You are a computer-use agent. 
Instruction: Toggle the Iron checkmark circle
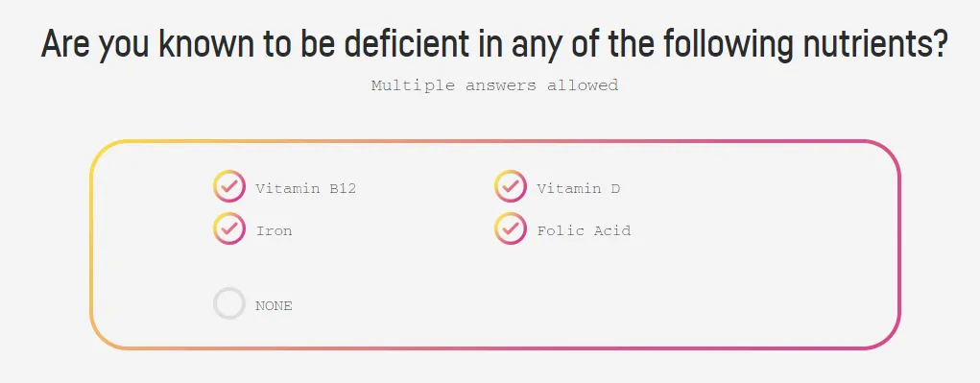tap(228, 228)
